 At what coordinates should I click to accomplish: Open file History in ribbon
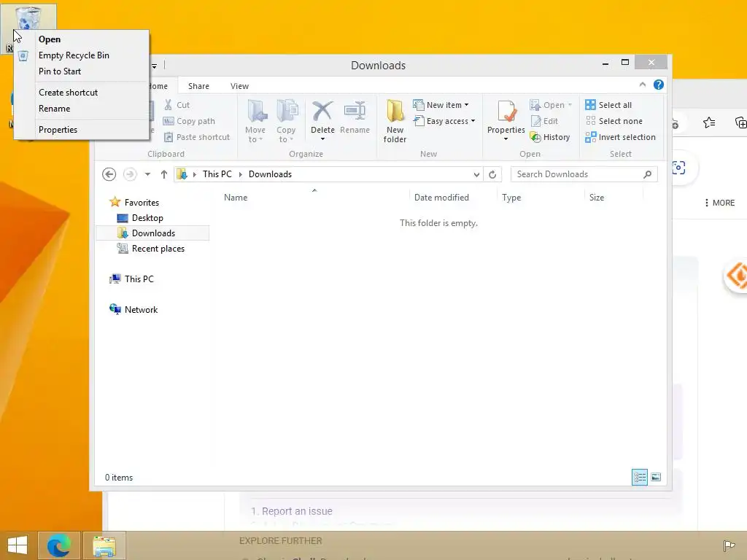550,137
